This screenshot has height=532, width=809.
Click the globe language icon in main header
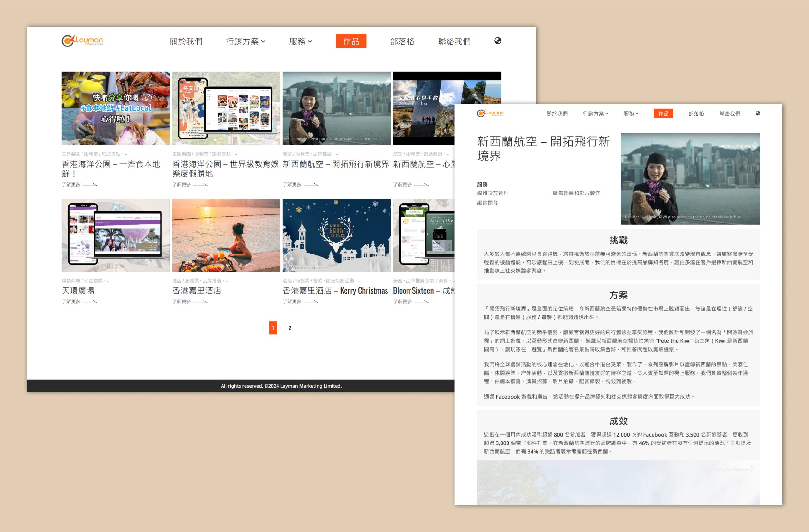pyautogui.click(x=497, y=41)
